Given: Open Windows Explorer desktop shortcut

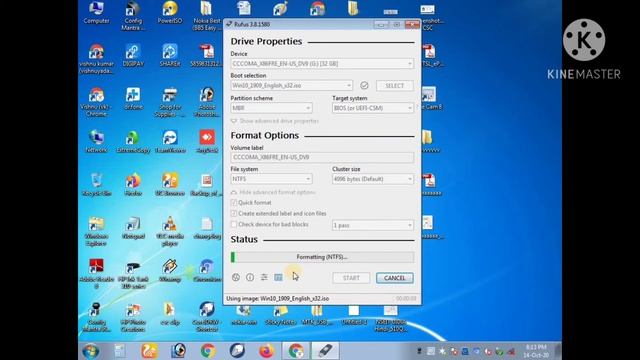Looking at the screenshot, I should [96, 231].
